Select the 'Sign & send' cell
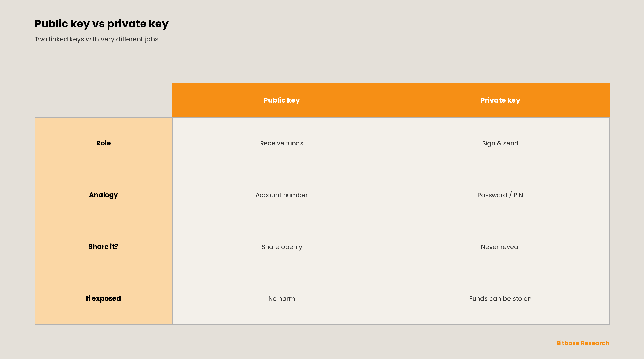 pyautogui.click(x=500, y=143)
